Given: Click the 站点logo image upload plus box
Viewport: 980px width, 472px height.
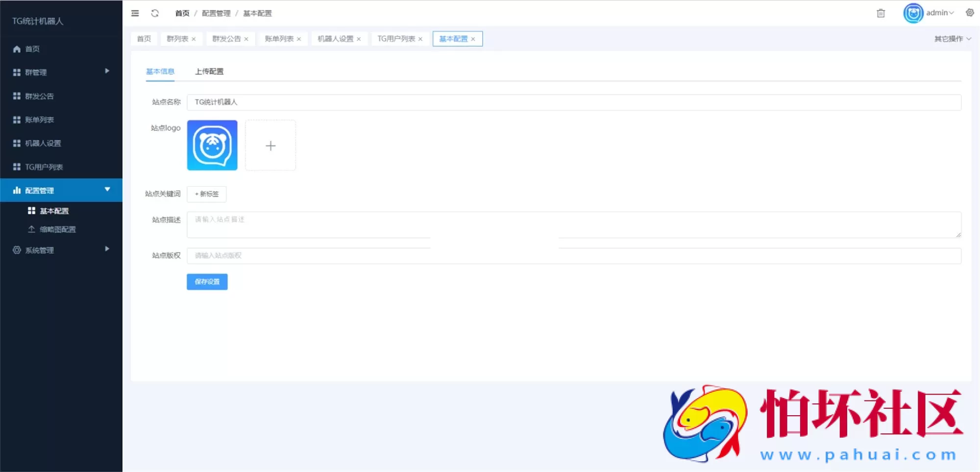Looking at the screenshot, I should pyautogui.click(x=270, y=145).
